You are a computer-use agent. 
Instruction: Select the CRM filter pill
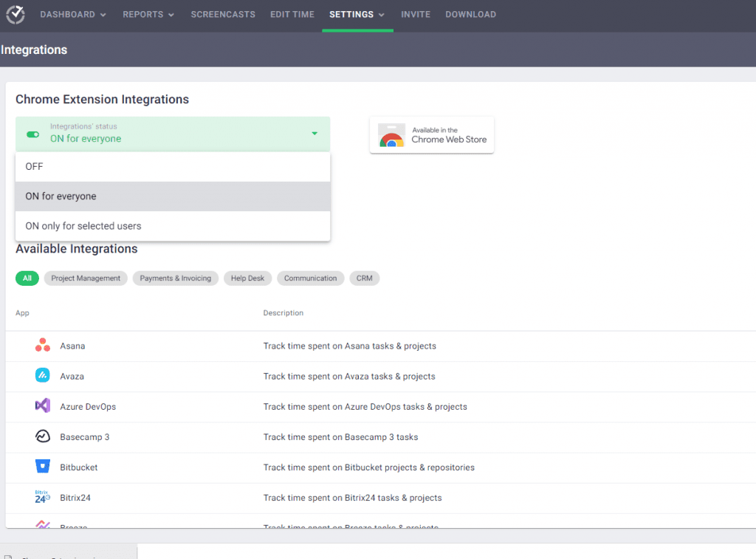pos(364,278)
